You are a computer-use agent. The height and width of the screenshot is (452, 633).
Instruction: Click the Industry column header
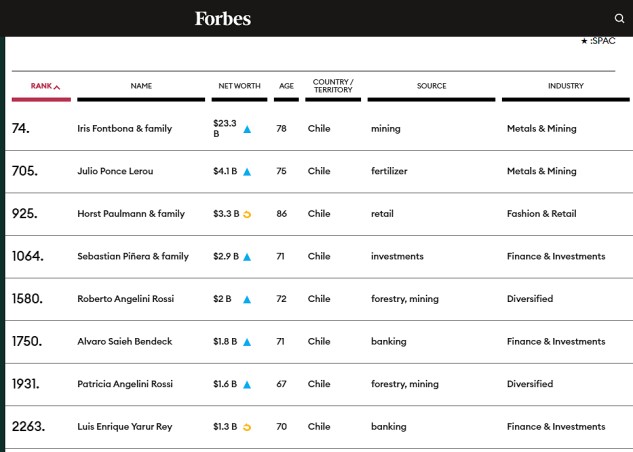click(565, 86)
